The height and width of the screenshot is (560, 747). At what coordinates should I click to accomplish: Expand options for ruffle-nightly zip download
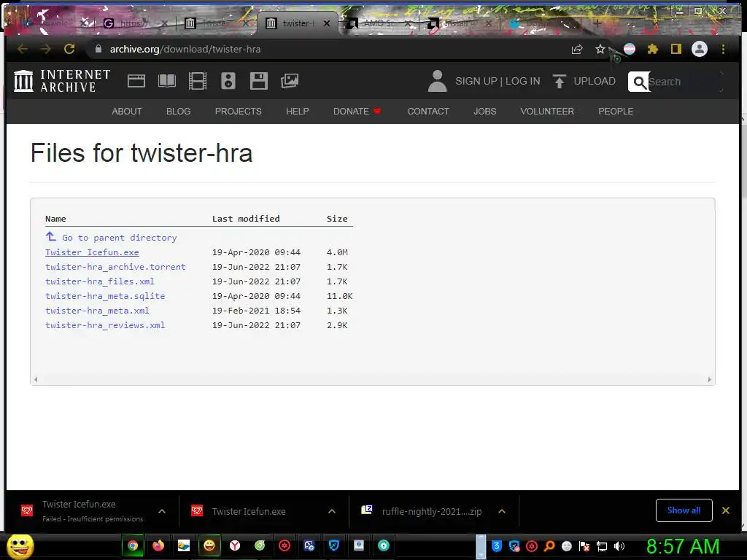click(502, 511)
